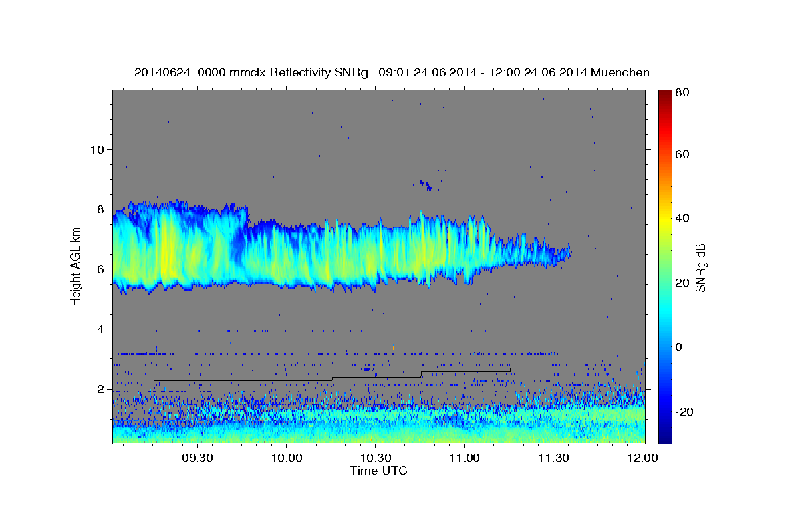Viewport: 798px width, 532px height.
Task: Click the height tick label 2
Action: (x=100, y=389)
